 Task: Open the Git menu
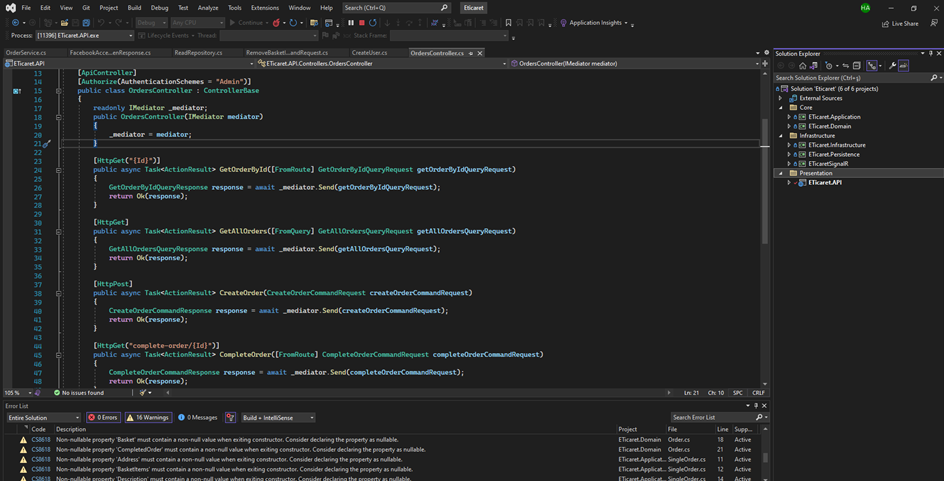(84, 8)
